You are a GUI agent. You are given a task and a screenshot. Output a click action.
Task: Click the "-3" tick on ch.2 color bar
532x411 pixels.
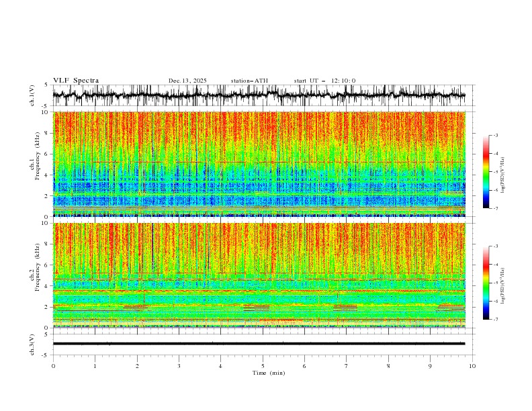pos(496,246)
